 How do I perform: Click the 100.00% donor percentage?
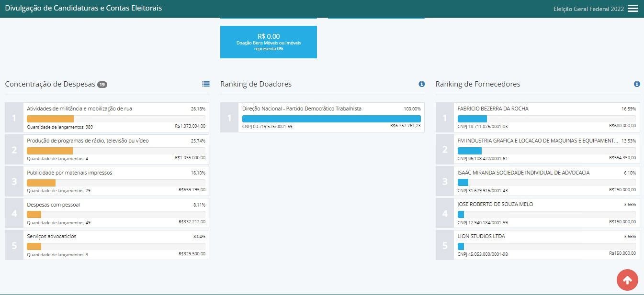pyautogui.click(x=412, y=109)
